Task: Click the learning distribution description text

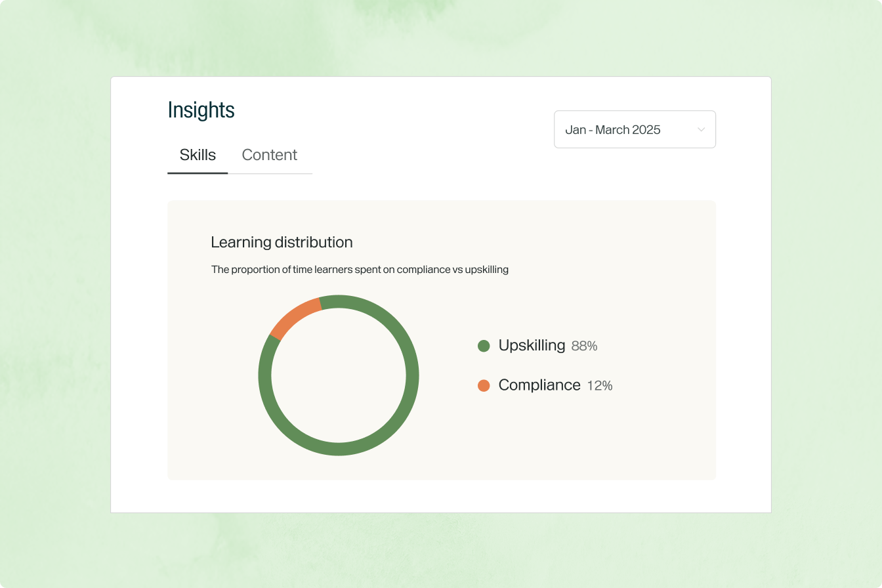Action: click(360, 269)
